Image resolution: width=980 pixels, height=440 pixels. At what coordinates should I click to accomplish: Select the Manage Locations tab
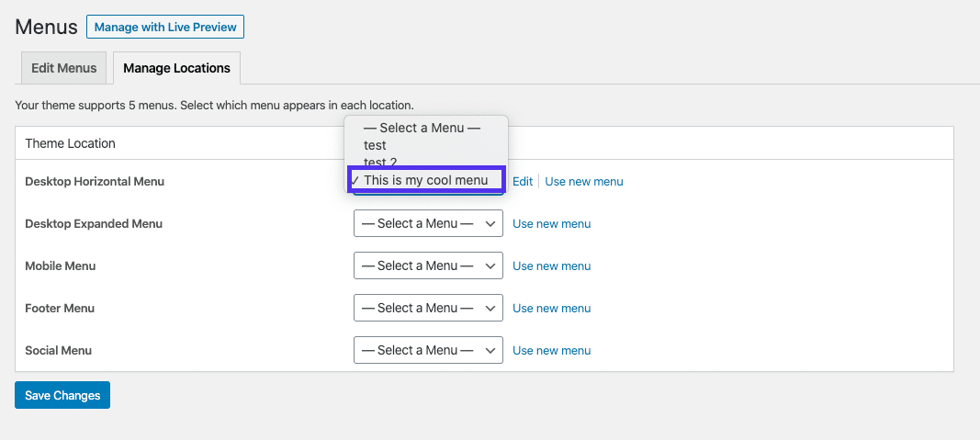pos(176,68)
